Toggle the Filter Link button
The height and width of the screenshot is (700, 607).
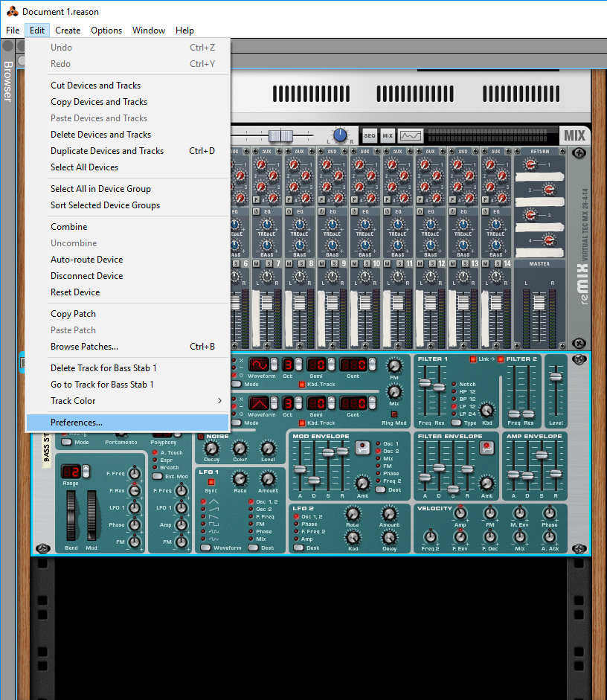(x=473, y=359)
